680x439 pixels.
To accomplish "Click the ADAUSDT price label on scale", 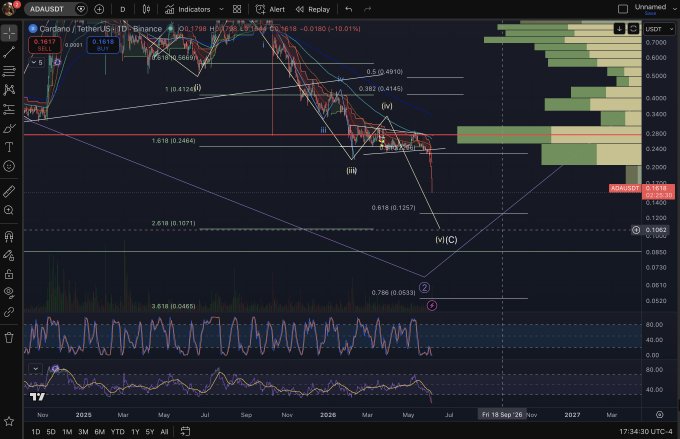I will 624,188.
